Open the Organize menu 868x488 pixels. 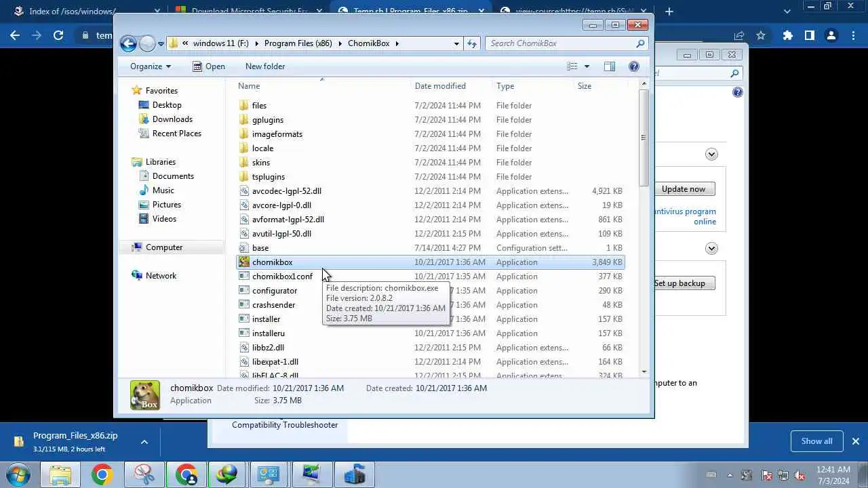[151, 66]
